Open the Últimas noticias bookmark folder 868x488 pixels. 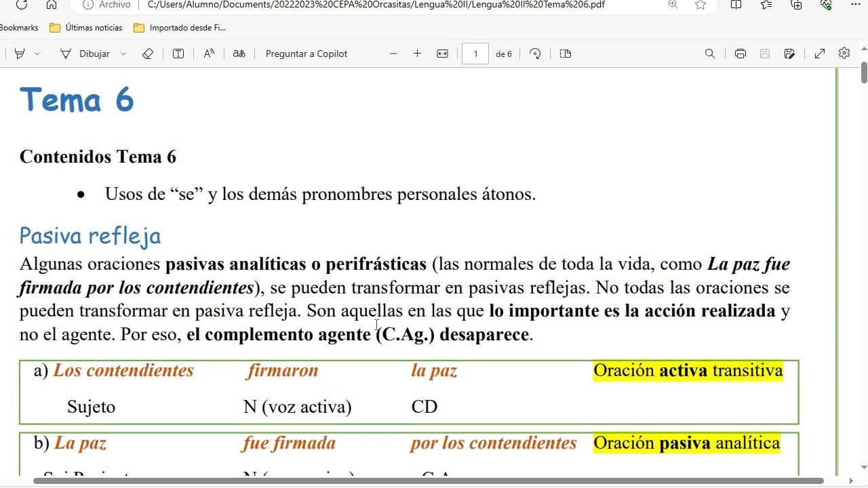click(86, 28)
